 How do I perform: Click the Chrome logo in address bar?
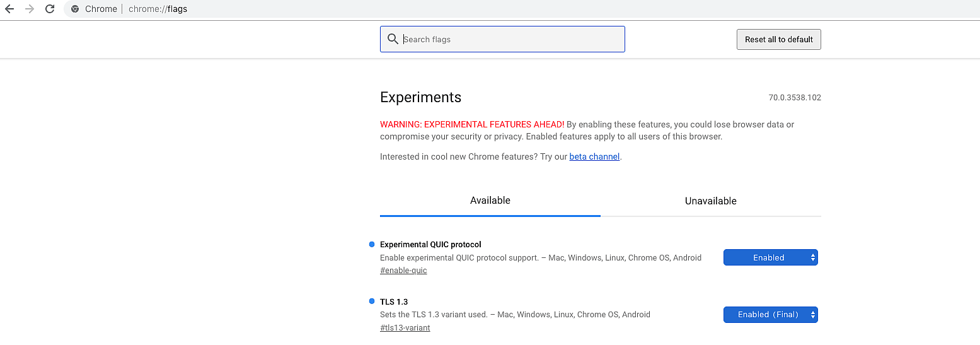[x=75, y=9]
